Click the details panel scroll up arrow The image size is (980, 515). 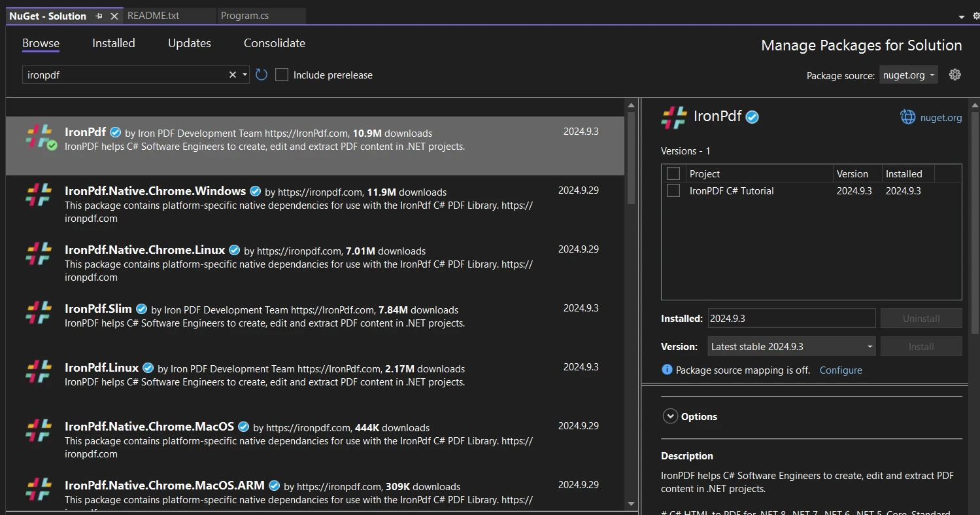click(x=975, y=105)
